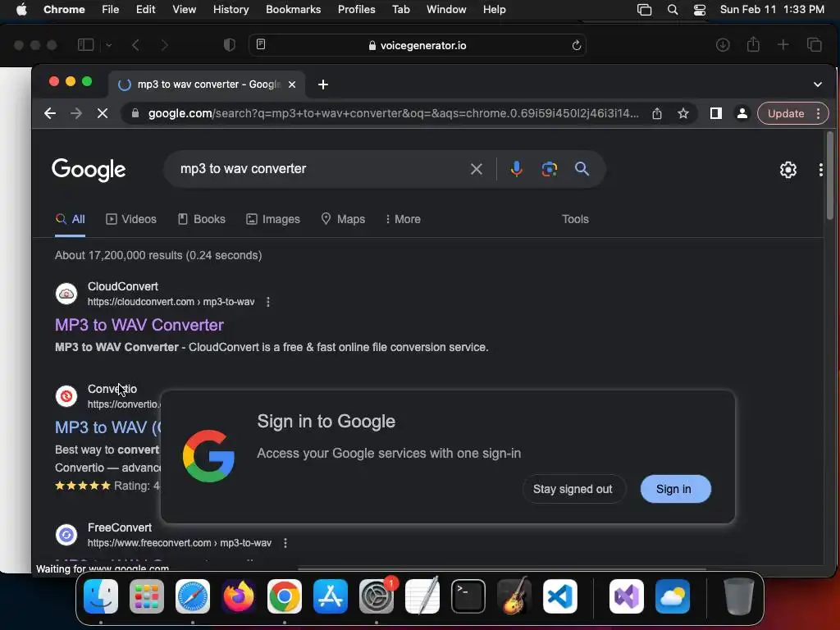Switch to Books results

point(202,219)
